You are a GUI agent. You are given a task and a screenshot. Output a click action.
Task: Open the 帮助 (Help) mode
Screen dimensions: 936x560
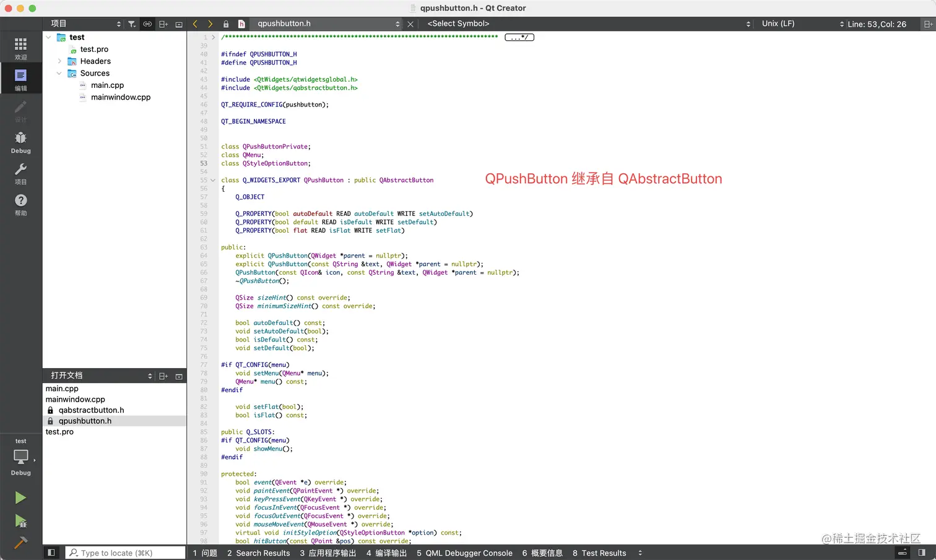click(20, 204)
